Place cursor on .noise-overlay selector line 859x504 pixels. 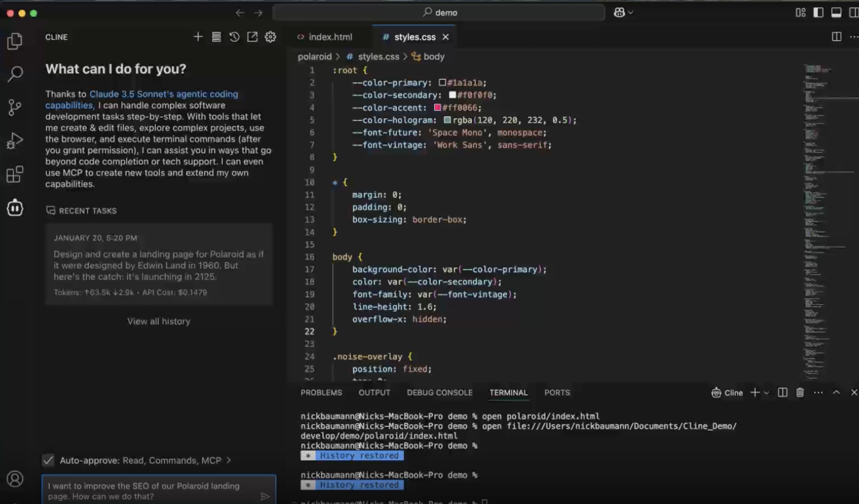372,356
